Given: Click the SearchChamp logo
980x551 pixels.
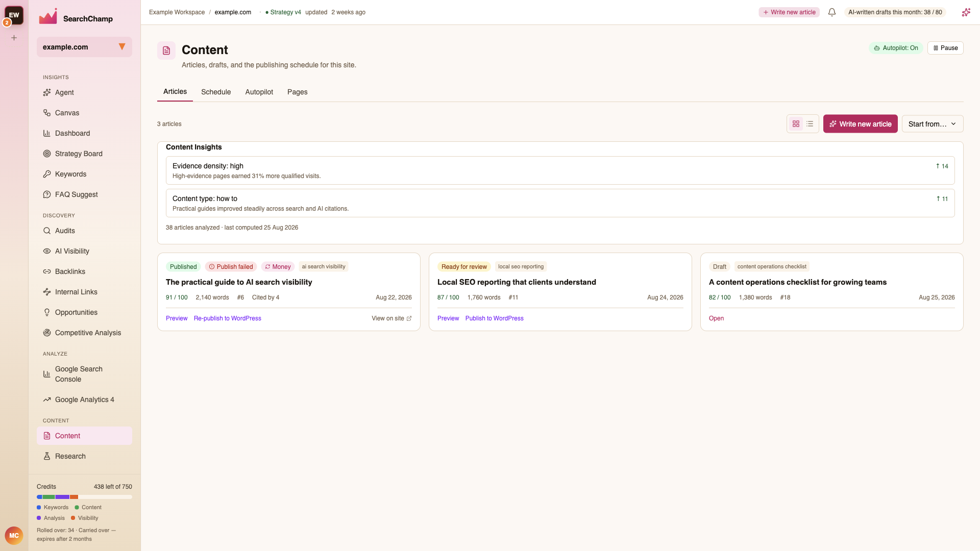Looking at the screenshot, I should point(76,17).
